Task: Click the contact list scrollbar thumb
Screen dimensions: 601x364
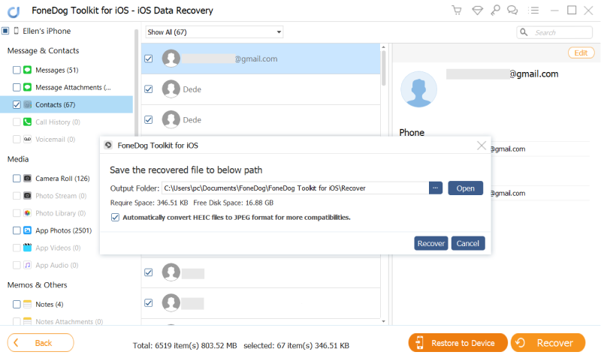Action: [383, 68]
